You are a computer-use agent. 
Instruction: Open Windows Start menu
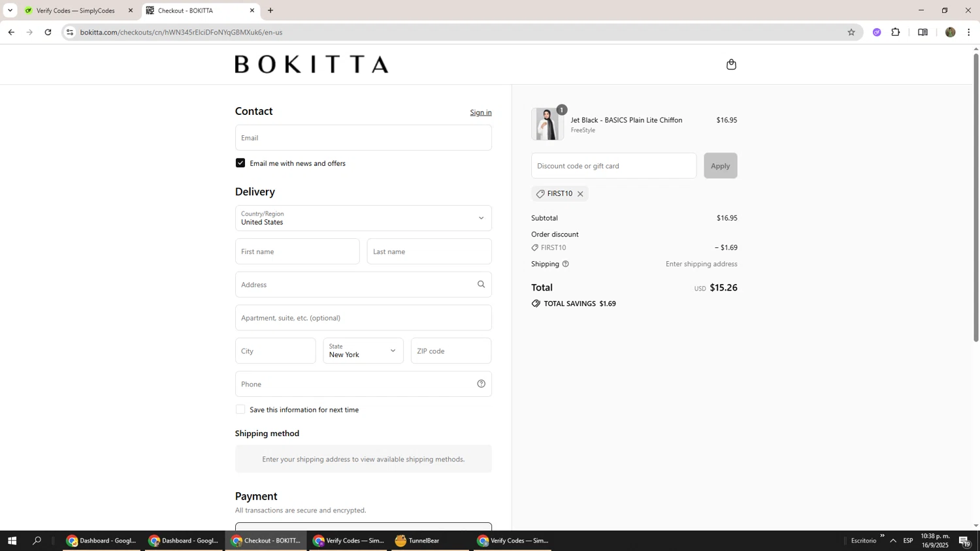point(12,541)
